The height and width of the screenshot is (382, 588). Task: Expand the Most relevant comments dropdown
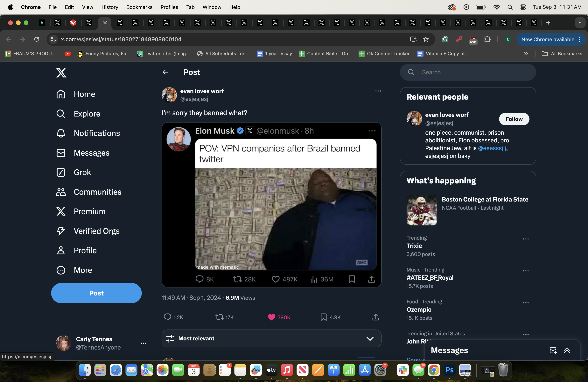click(x=369, y=338)
